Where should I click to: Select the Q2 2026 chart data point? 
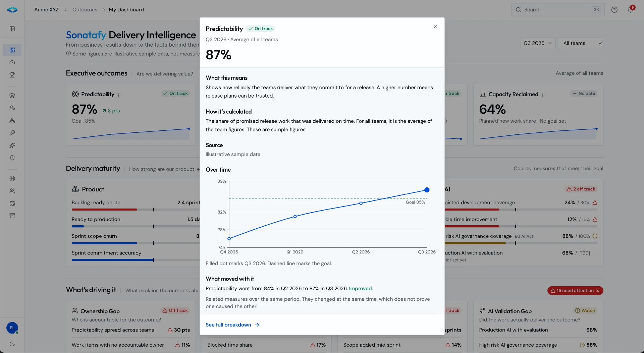pyautogui.click(x=361, y=203)
